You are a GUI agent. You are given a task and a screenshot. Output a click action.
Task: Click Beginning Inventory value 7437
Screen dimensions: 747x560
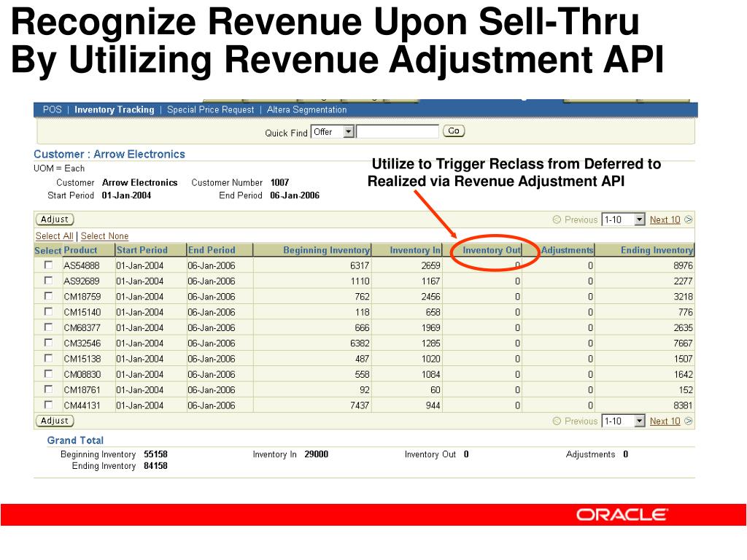click(x=360, y=405)
